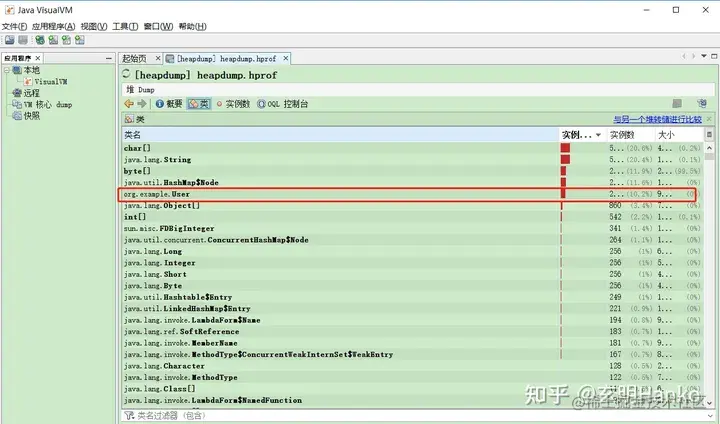
Task: Click the sort arrow on the 实例... column header
Action: click(x=598, y=135)
